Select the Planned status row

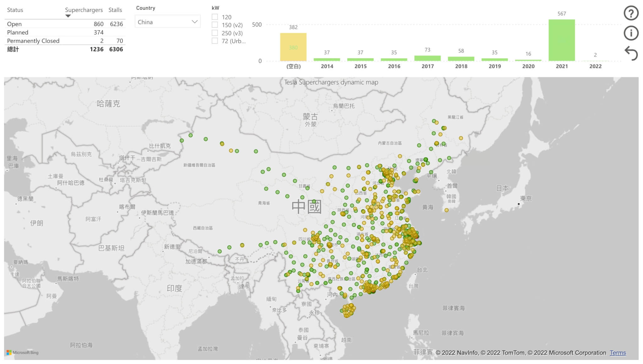[65, 32]
